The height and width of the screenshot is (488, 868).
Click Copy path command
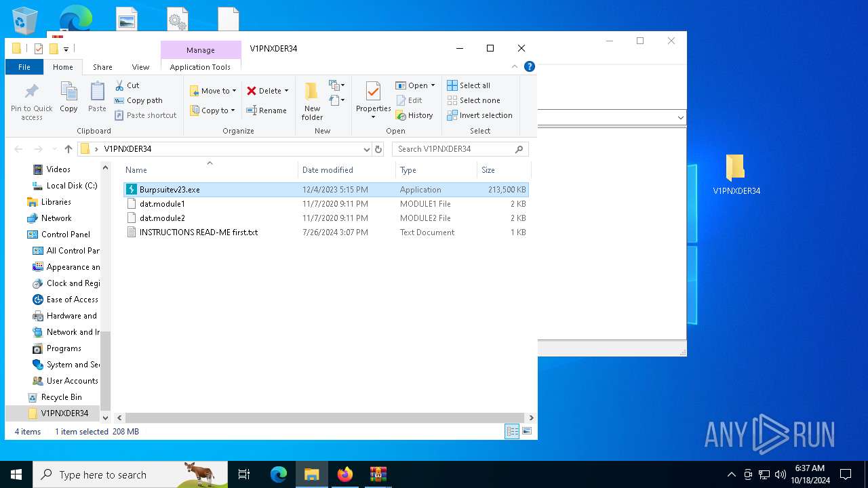tap(138, 100)
